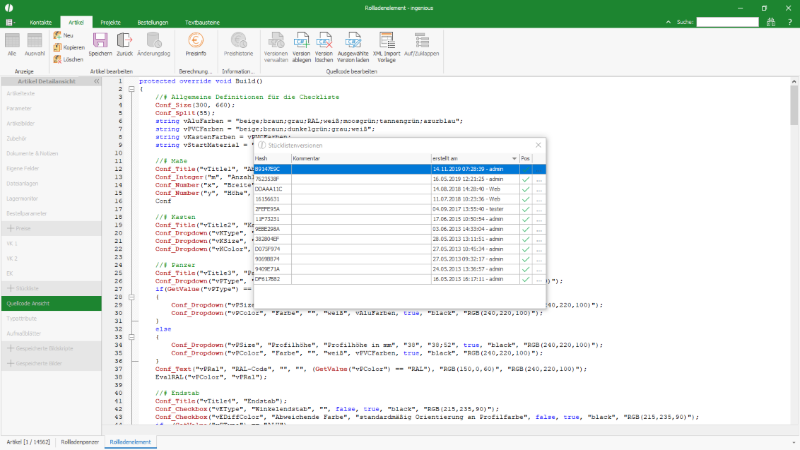Sort by Hash column header
The image size is (800, 450).
click(x=272, y=159)
